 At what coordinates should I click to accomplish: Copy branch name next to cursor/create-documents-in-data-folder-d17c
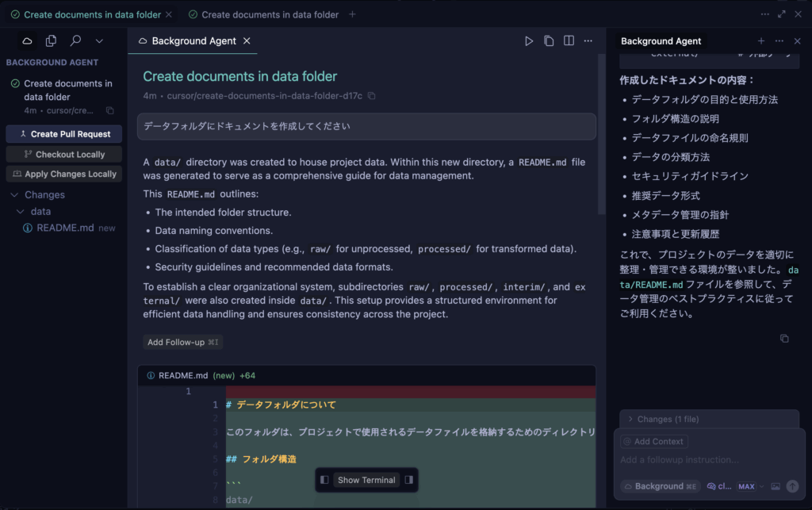click(371, 96)
